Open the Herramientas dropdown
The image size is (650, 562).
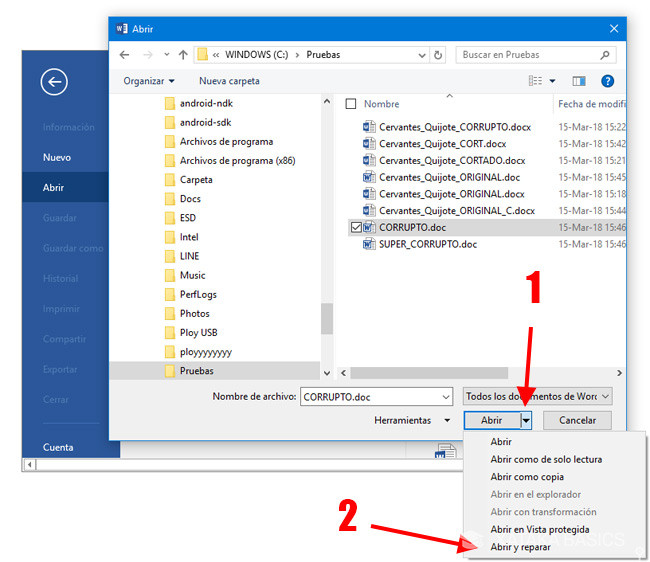(x=412, y=421)
